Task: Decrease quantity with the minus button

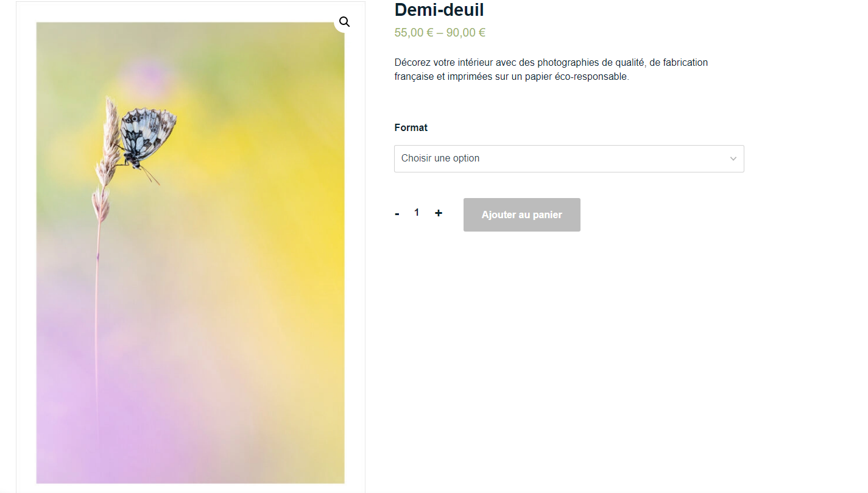Action: pyautogui.click(x=397, y=214)
